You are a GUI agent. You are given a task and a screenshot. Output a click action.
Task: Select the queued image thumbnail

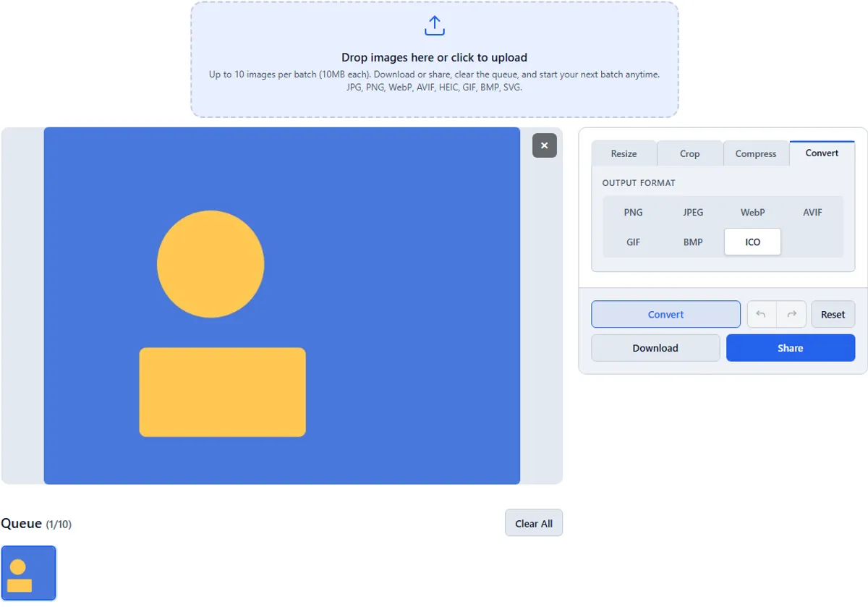pyautogui.click(x=28, y=573)
